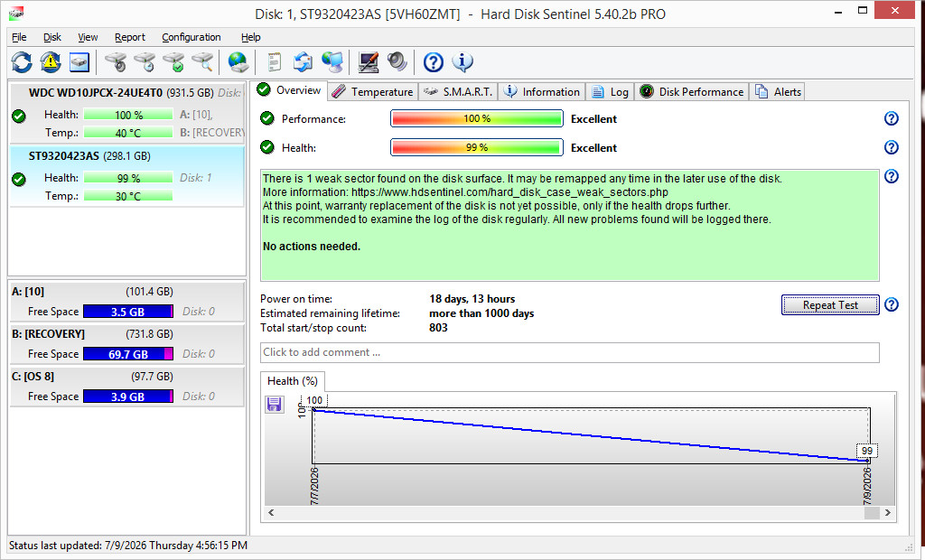Image resolution: width=925 pixels, height=560 pixels.
Task: Click the B: free space 69.7 GB bar
Action: tap(128, 354)
